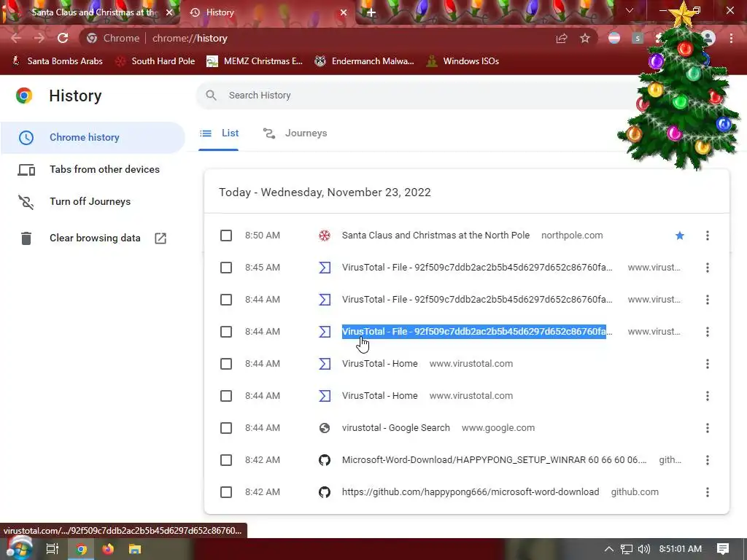Click the back navigation arrow
Screen dimensions: 747x560
(x=16, y=38)
